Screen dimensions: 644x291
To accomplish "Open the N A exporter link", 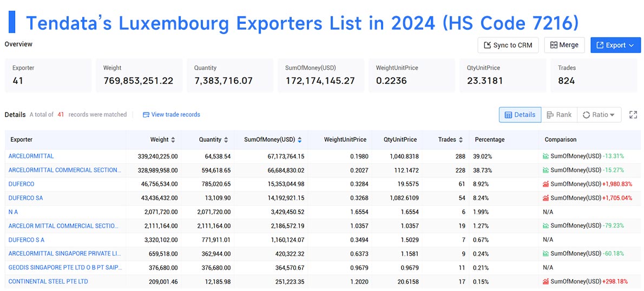I will [13, 212].
